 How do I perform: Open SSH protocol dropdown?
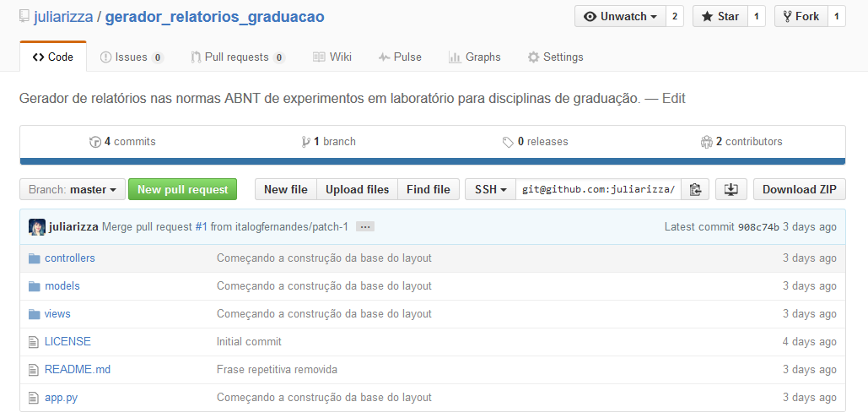(x=490, y=190)
